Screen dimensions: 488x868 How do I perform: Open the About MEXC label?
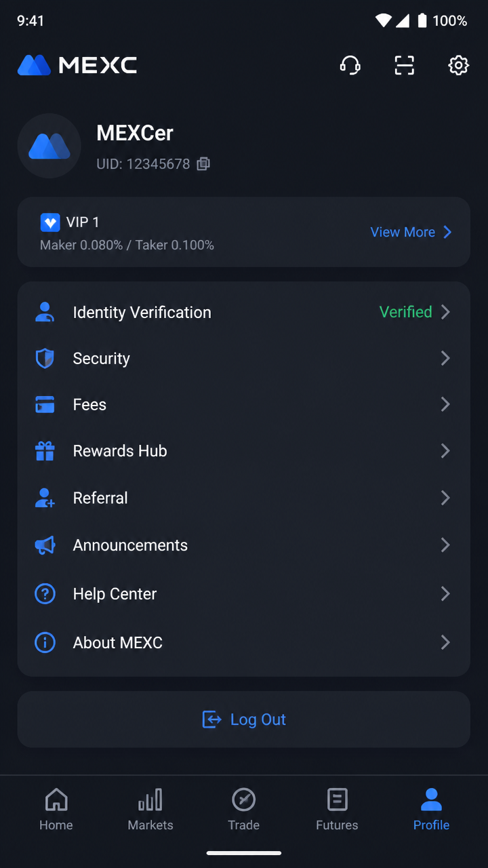pos(118,643)
